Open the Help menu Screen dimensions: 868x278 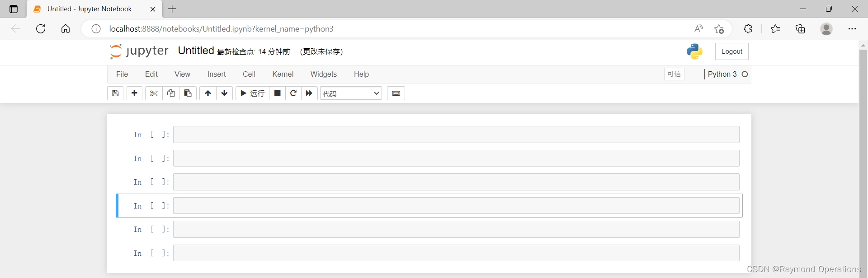tap(361, 74)
